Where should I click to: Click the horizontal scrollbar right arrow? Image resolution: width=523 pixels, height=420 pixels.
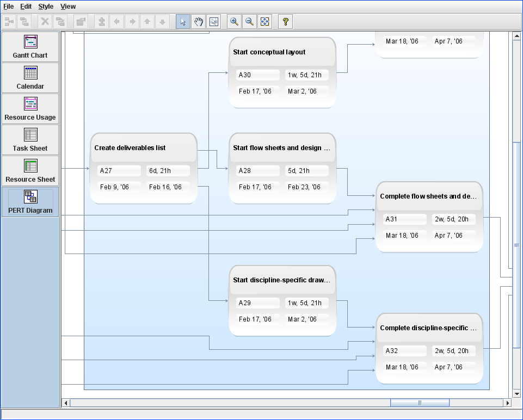coord(508,403)
